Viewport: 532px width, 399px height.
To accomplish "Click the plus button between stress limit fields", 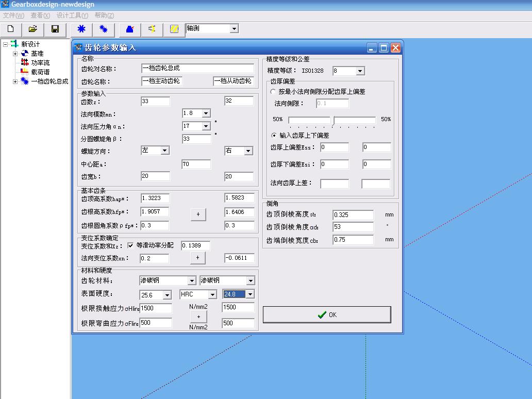I will (x=198, y=317).
